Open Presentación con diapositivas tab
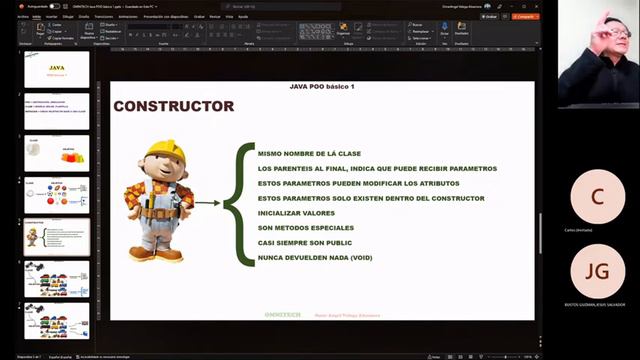This screenshot has width=640, height=360. click(x=166, y=17)
